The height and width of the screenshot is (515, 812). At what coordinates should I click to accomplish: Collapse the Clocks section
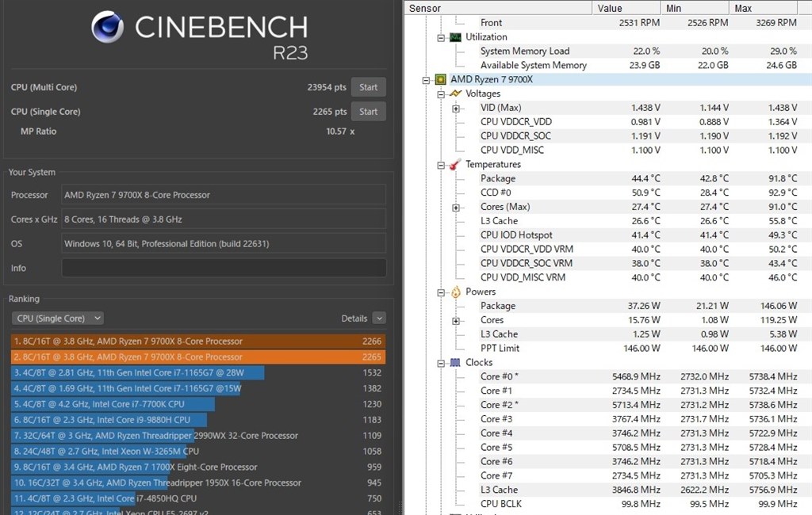[x=441, y=364]
